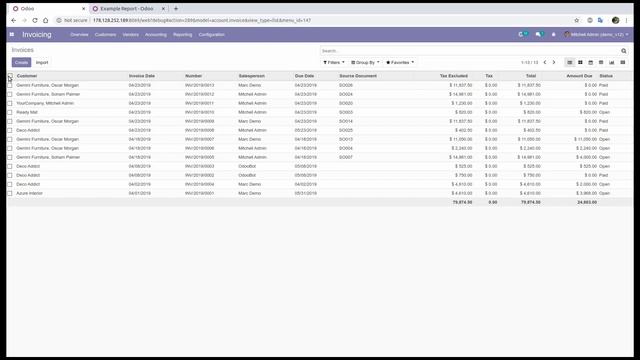
Task: Click the notification bell icon
Action: pyautogui.click(x=553, y=35)
